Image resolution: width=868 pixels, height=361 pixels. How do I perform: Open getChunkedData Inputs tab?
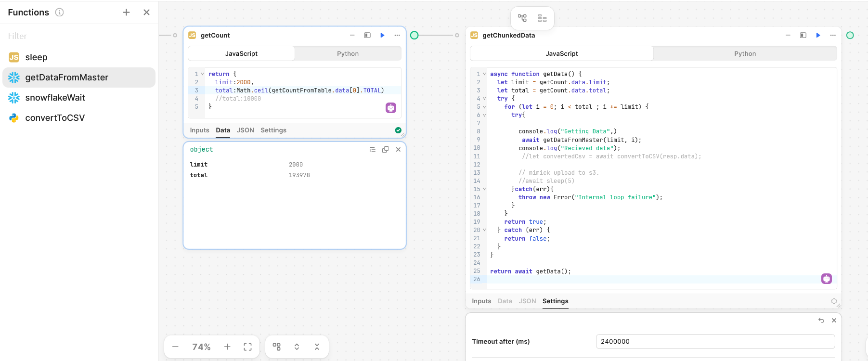[481, 301]
